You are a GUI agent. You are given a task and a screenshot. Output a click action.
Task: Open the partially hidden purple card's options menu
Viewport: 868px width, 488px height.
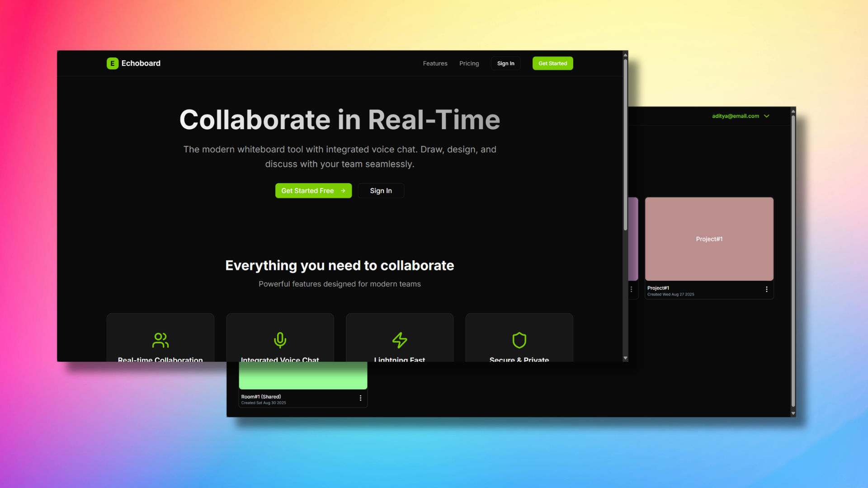(x=632, y=290)
